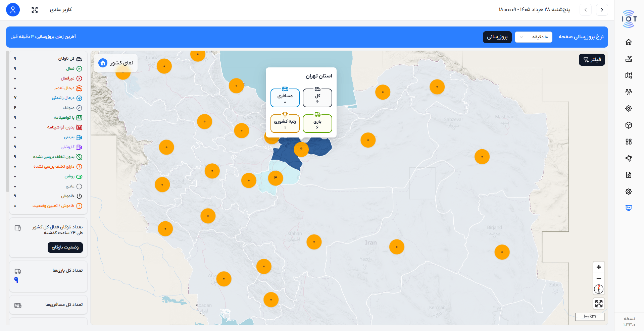Click the steering wheel icon beside درحال رانندگی
The width and height of the screenshot is (644, 331).
click(79, 98)
